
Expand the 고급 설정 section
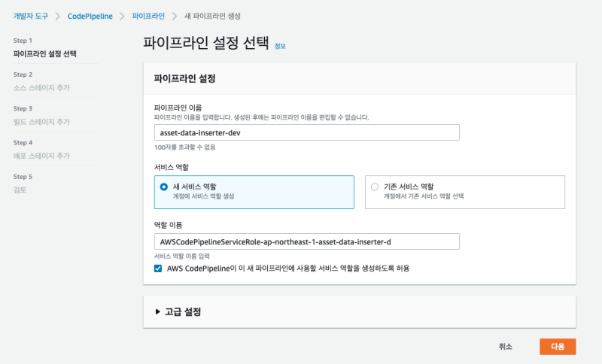183,311
